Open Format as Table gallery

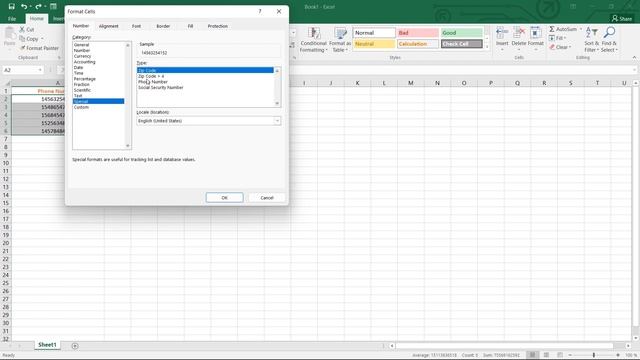340,40
